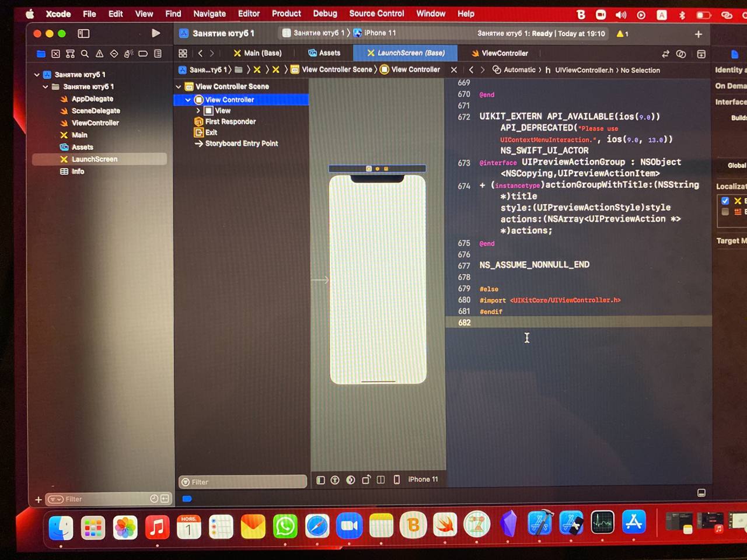The height and width of the screenshot is (560, 747).
Task: Toggle code review arrows icon
Action: tap(665, 54)
